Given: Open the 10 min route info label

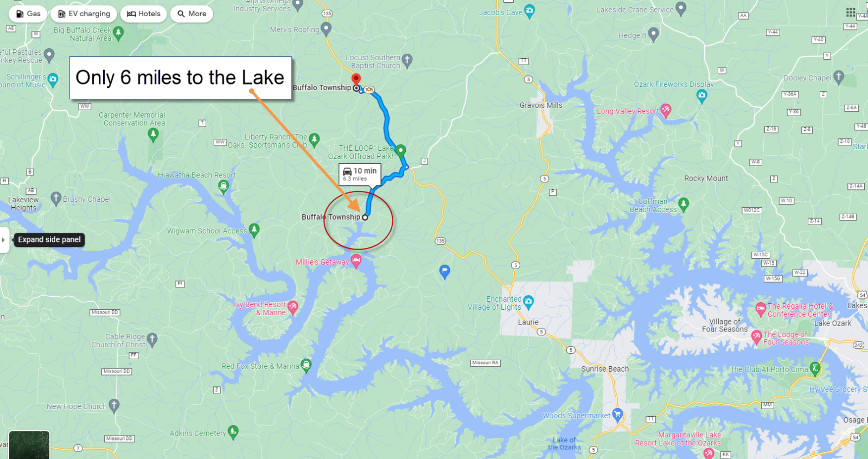Looking at the screenshot, I should click(360, 174).
